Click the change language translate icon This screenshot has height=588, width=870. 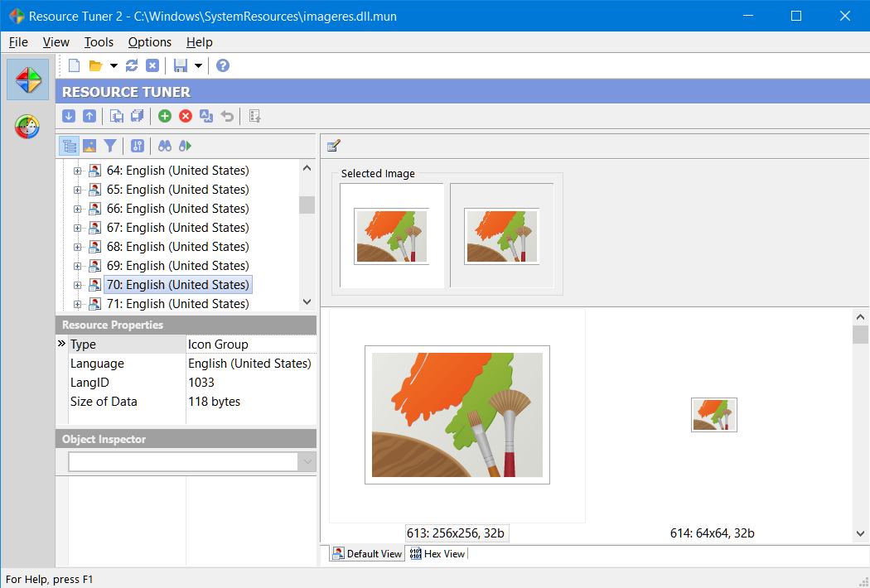tap(206, 116)
